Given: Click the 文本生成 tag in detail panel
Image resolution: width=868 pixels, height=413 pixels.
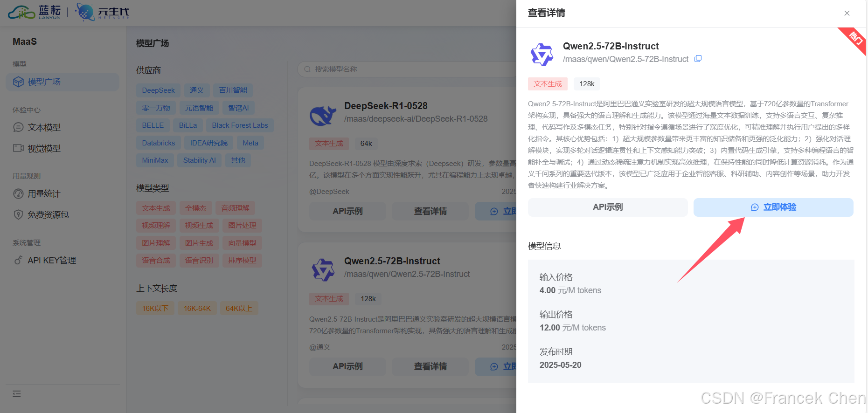Looking at the screenshot, I should point(548,84).
